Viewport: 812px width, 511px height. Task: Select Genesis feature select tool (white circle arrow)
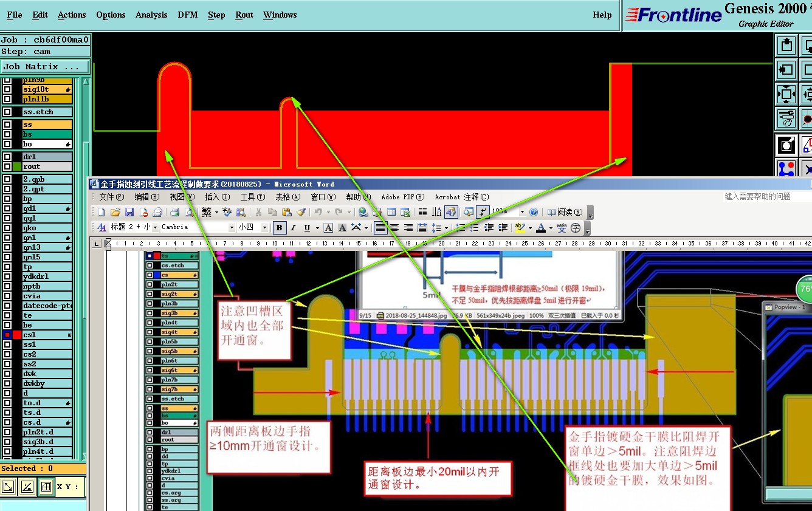pyautogui.click(x=787, y=145)
